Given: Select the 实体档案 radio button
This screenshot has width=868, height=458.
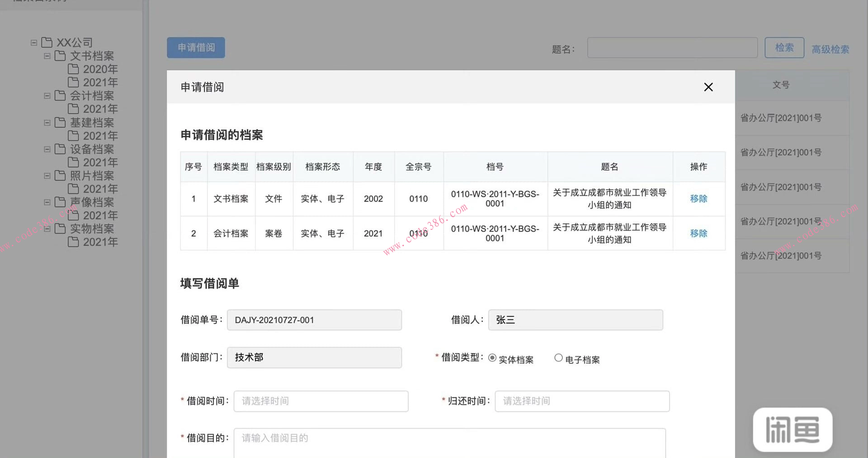Looking at the screenshot, I should (x=492, y=358).
